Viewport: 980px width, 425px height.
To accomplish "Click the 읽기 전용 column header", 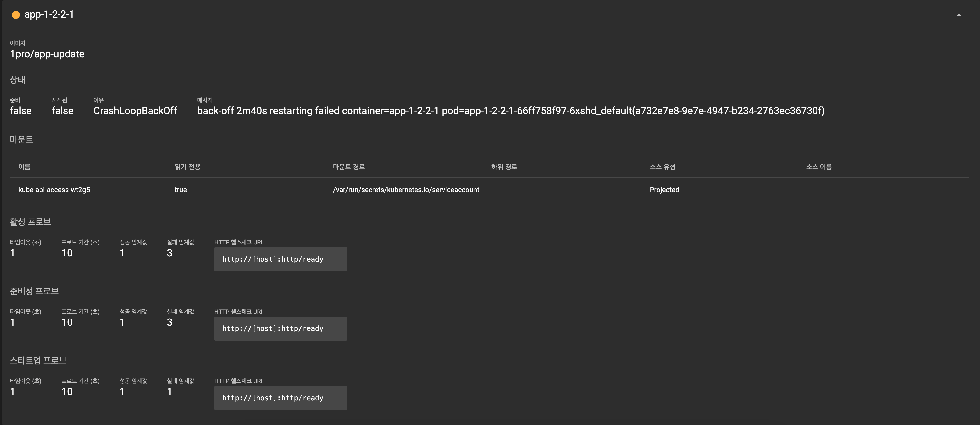I will pyautogui.click(x=187, y=167).
